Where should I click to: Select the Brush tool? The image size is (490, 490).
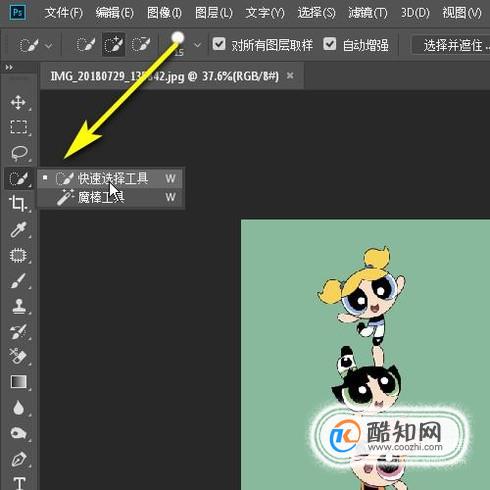[x=18, y=281]
